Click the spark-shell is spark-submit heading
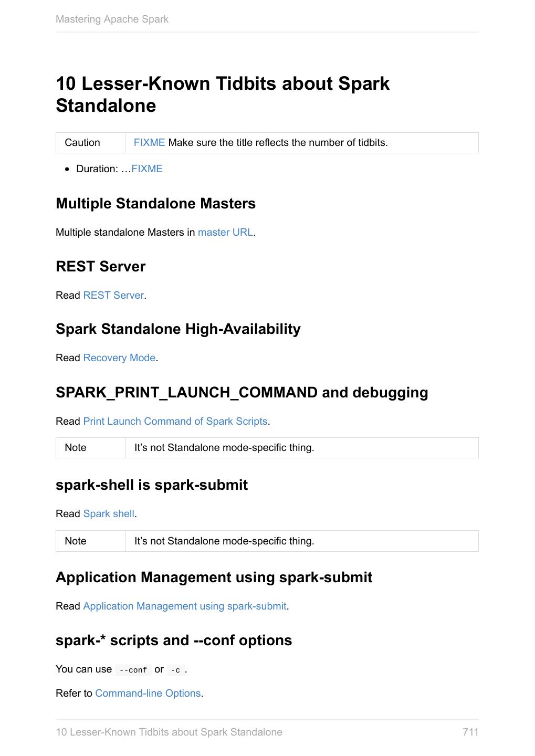This screenshot has width=535, height=756. (152, 485)
